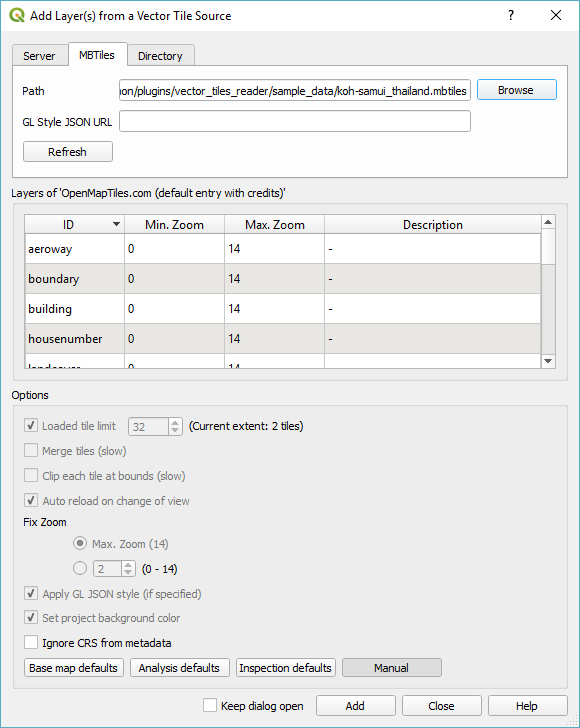This screenshot has width=580, height=728.
Task: Switch to the Server tab
Action: [39, 56]
